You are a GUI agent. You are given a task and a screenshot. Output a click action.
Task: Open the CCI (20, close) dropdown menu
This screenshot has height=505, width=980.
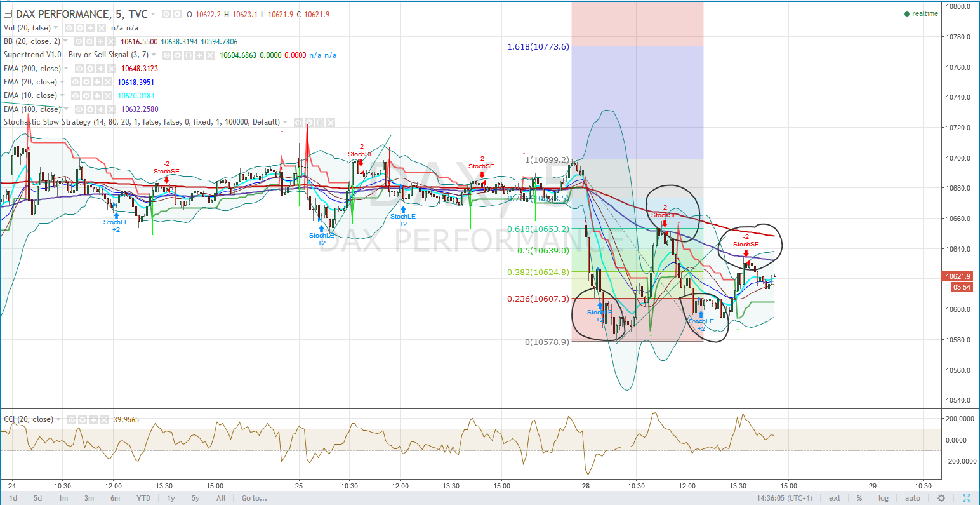pos(58,419)
